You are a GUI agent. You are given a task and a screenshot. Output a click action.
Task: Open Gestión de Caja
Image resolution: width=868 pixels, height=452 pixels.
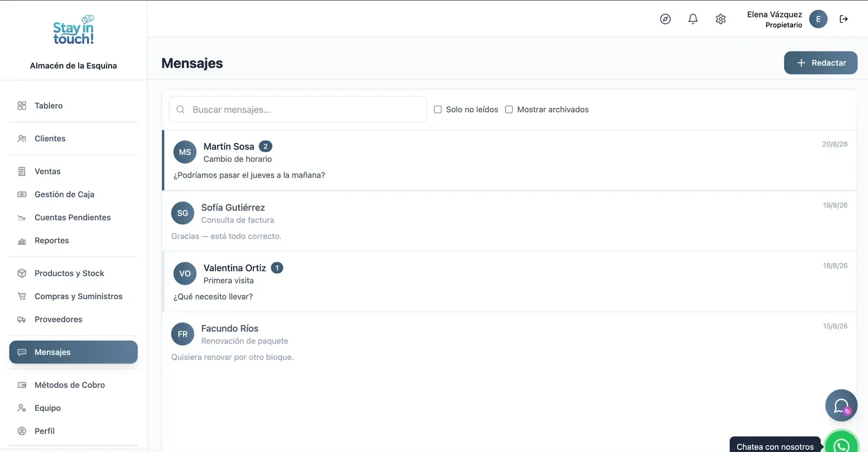tap(73, 195)
